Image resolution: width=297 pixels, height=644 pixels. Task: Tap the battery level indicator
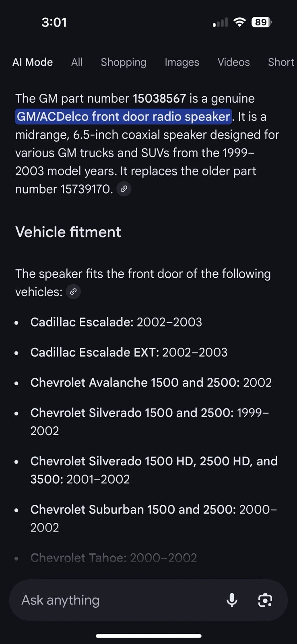click(x=262, y=22)
